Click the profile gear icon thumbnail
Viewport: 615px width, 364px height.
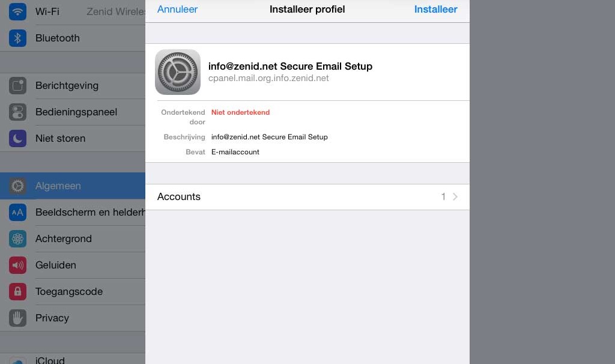(178, 72)
